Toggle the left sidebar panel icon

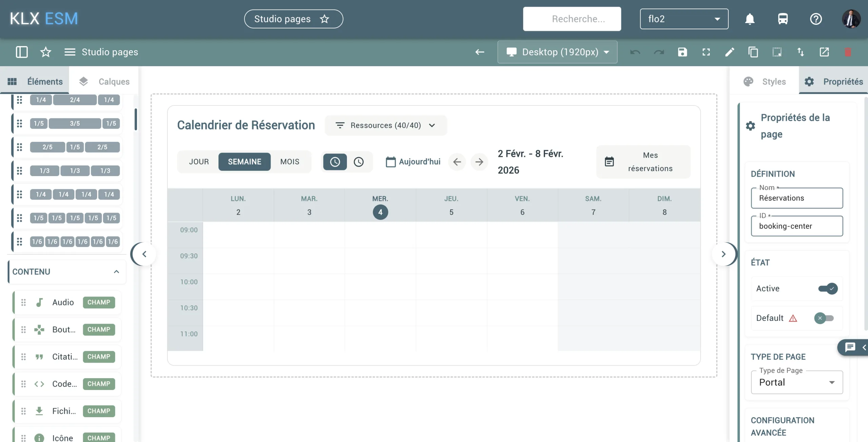click(22, 52)
